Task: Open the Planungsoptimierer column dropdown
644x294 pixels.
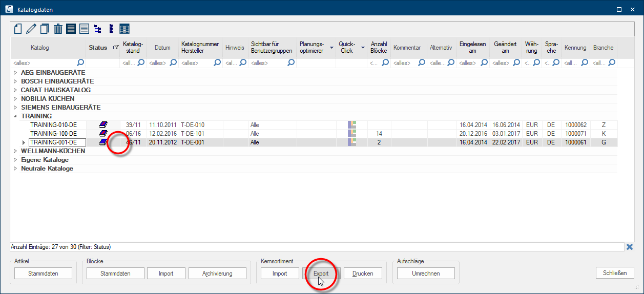Action: coord(331,48)
